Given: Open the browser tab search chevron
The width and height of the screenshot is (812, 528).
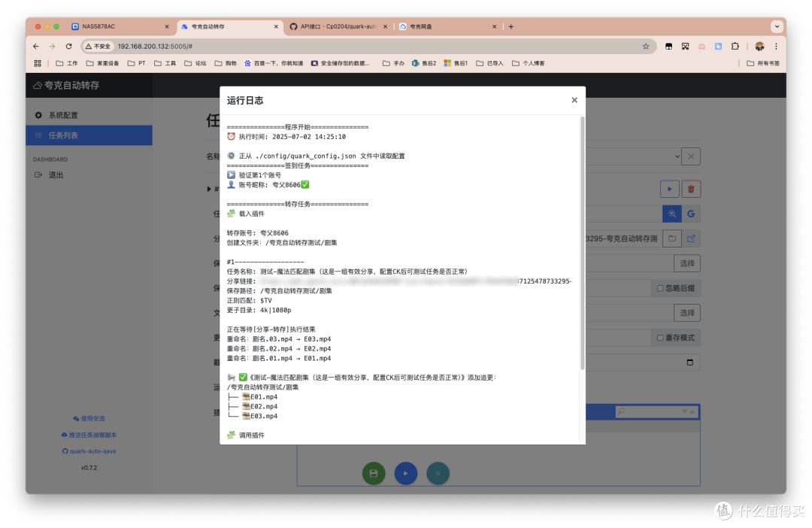Looking at the screenshot, I should point(777,26).
